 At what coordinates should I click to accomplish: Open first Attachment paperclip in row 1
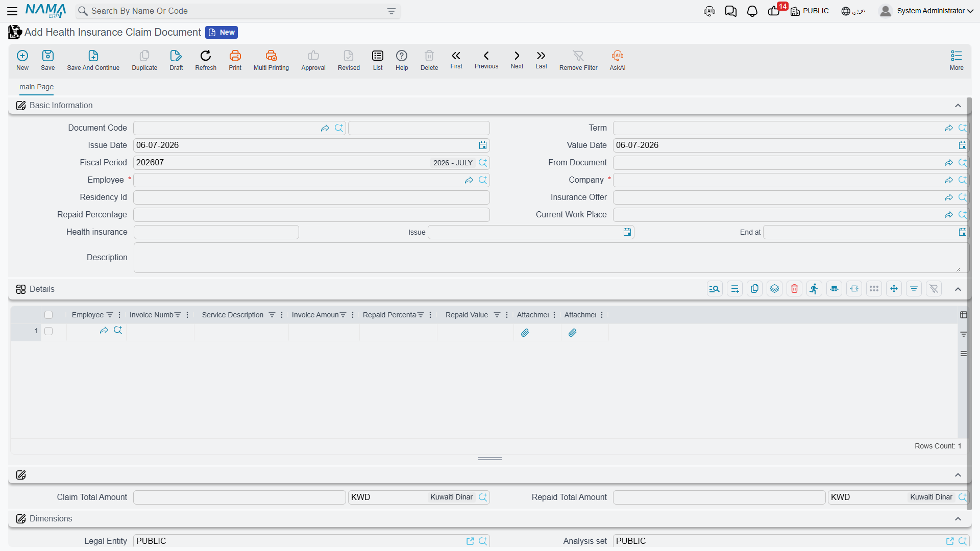525,333
